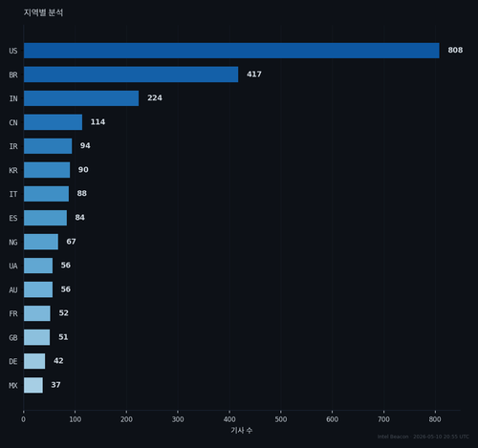Click the value label 94
The width and height of the screenshot is (478, 448).
85,146
